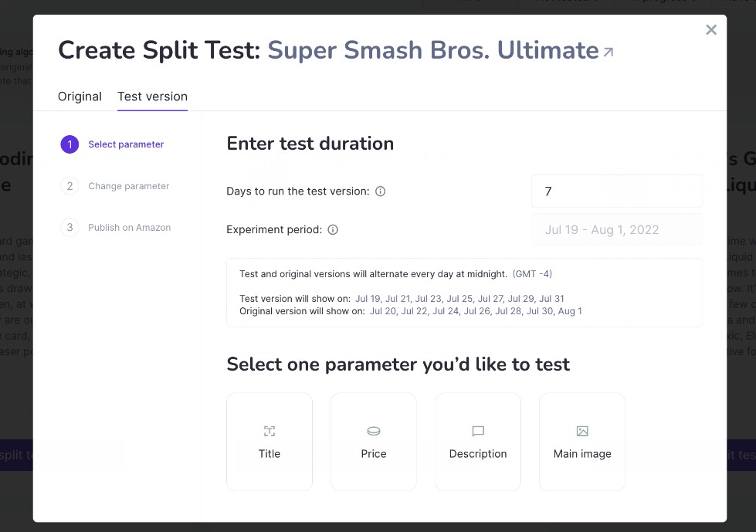The image size is (756, 532).
Task: Click the Title parameter icon
Action: tap(270, 431)
